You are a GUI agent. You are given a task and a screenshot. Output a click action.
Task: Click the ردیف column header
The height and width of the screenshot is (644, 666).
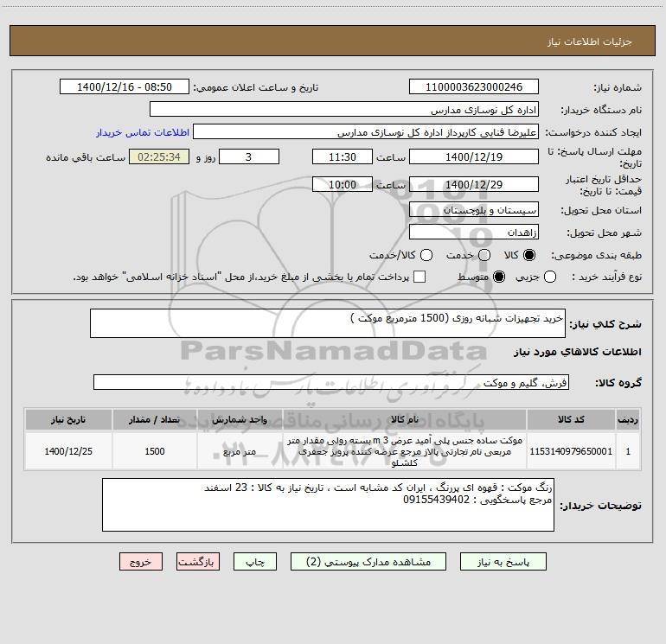628,419
